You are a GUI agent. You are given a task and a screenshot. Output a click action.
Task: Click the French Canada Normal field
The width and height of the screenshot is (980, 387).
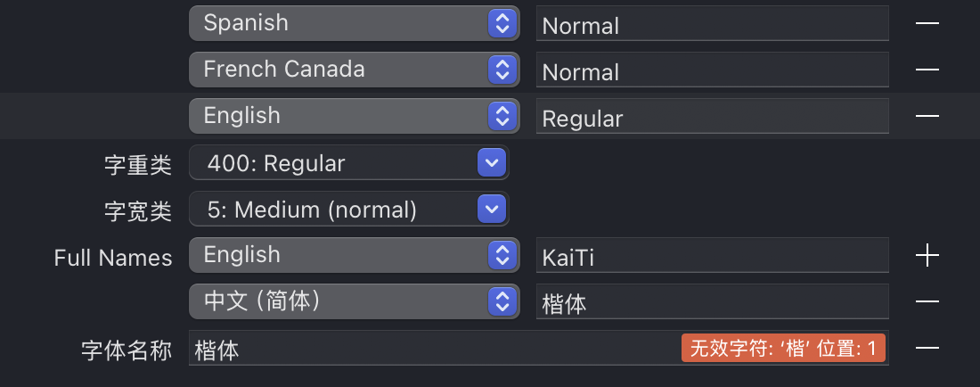point(712,70)
